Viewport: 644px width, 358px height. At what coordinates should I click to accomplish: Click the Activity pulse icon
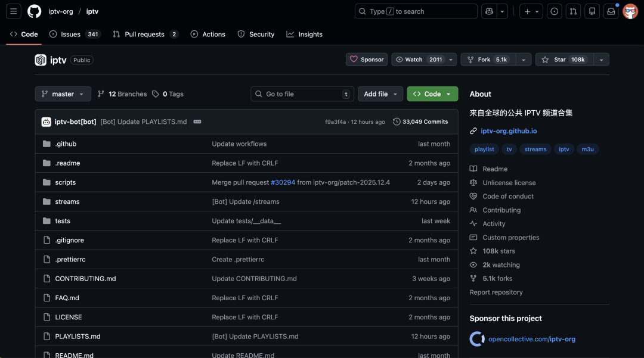tap(473, 224)
